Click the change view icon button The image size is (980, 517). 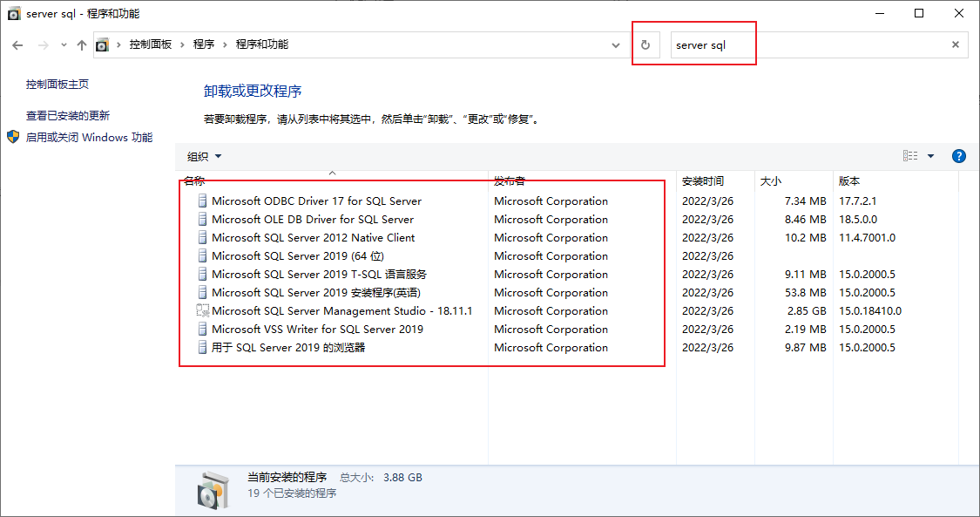click(910, 156)
